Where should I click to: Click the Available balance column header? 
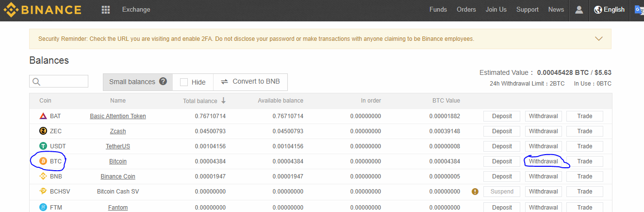tap(281, 101)
